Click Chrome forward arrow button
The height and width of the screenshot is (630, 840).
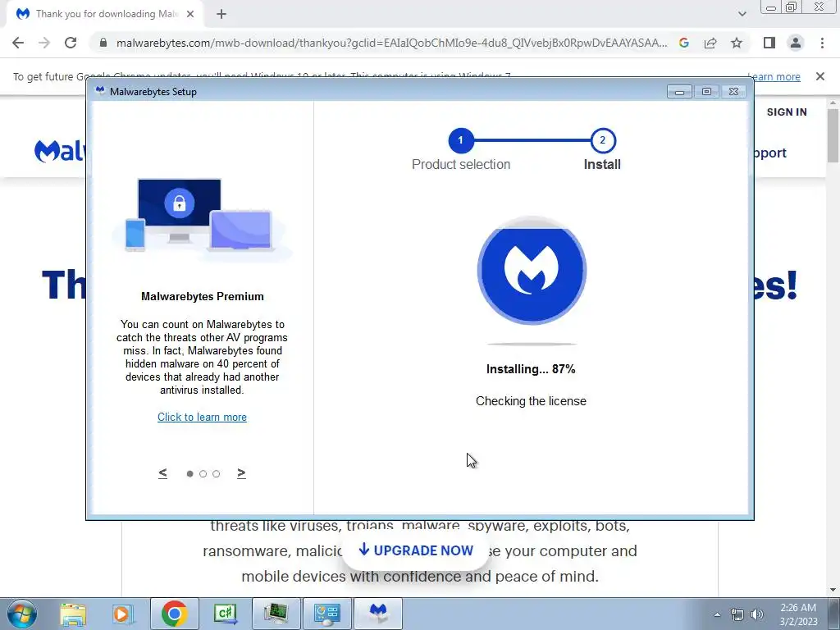tap(44, 43)
